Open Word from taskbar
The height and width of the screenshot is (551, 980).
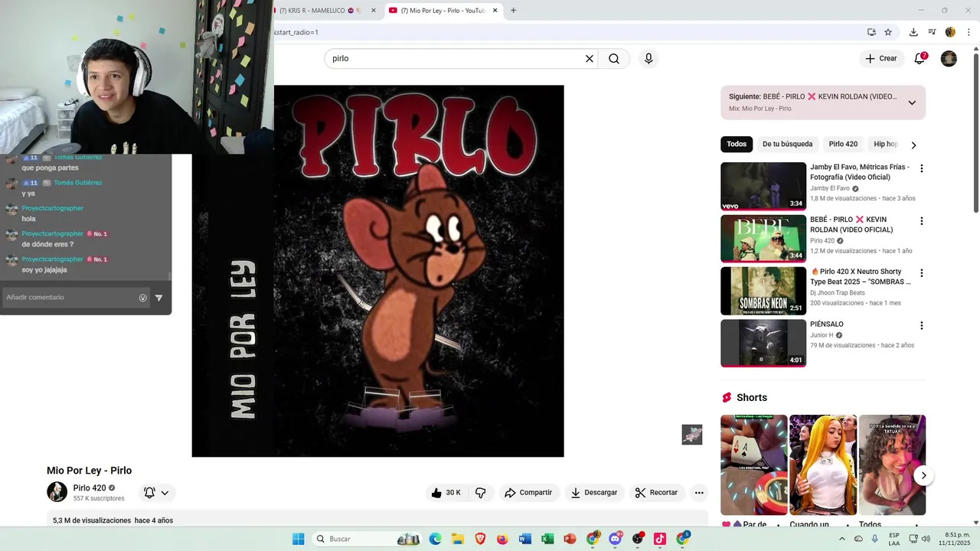pos(524,539)
